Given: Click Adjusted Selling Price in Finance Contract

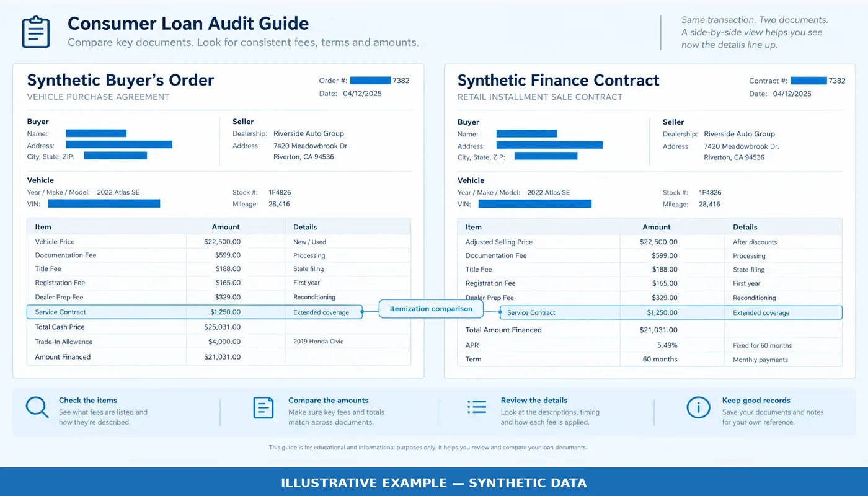Looking at the screenshot, I should pyautogui.click(x=499, y=242).
